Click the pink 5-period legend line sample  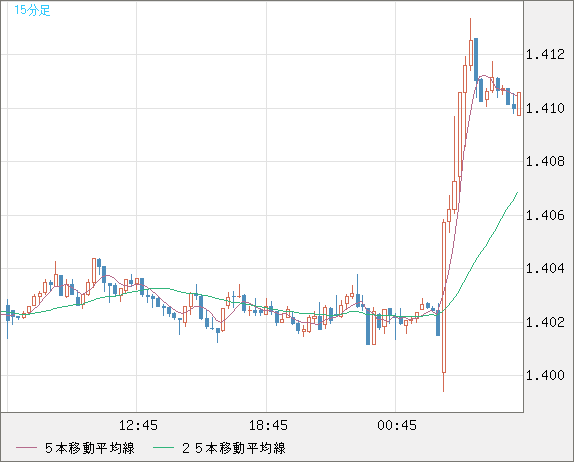coord(26,448)
